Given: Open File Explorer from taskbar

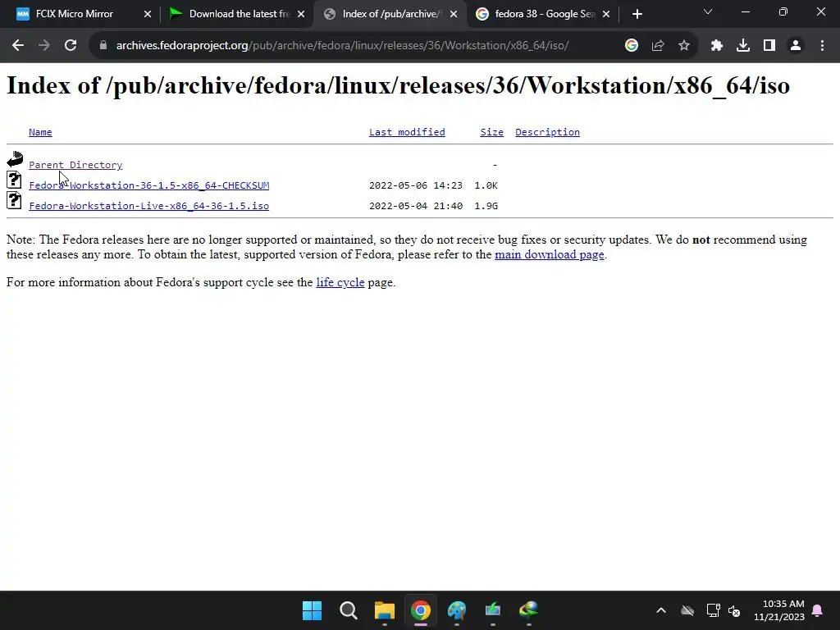Looking at the screenshot, I should point(385,610).
